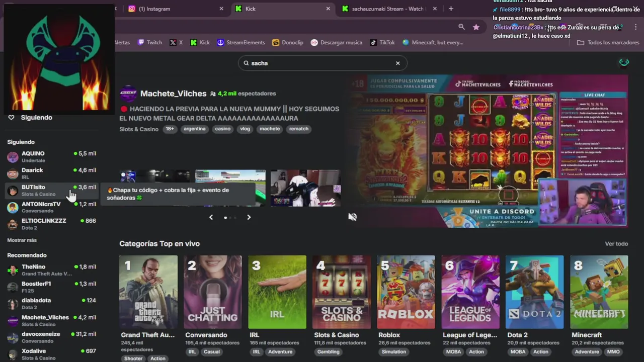The width and height of the screenshot is (644, 362).
Task: Select Simulation tag under Roblox
Action: tap(394, 352)
